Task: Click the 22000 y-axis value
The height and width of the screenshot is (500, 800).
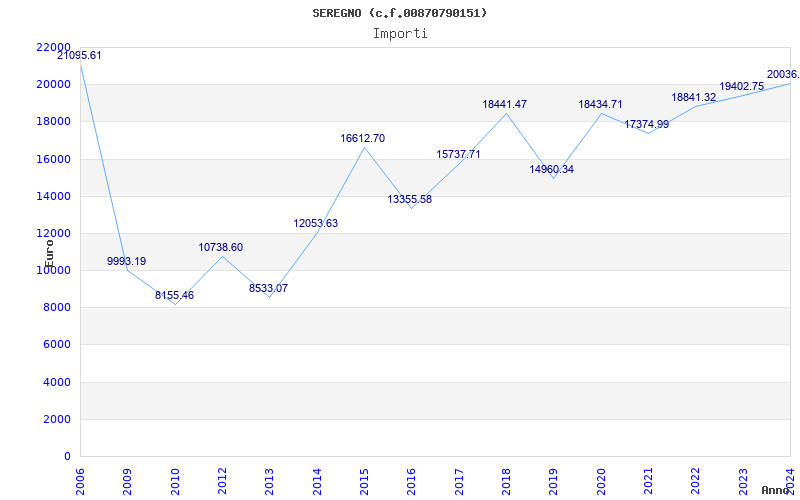Action: 53,47
